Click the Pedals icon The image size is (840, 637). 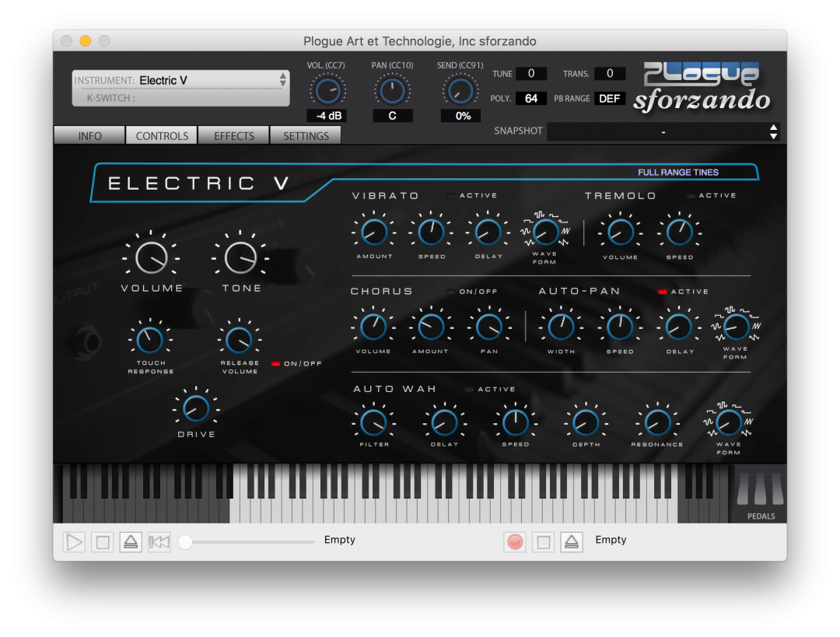[760, 490]
